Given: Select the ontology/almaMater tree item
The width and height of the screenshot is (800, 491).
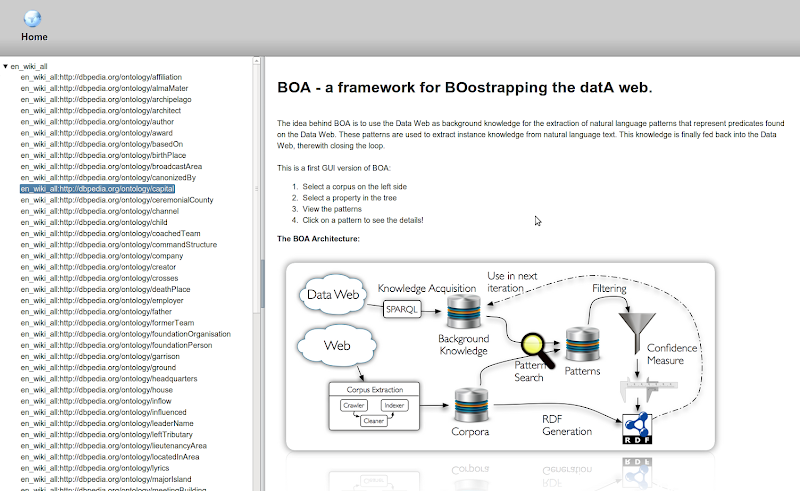Looking at the screenshot, I should tap(104, 88).
